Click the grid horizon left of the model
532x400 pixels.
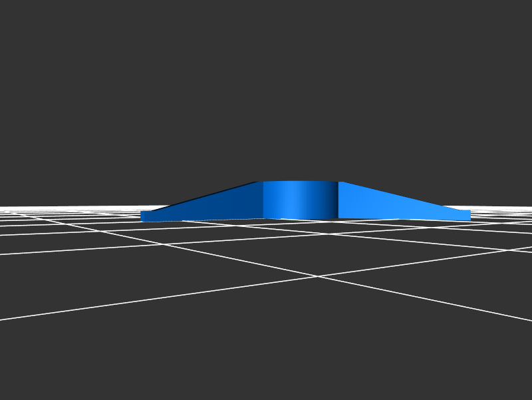click(66, 208)
